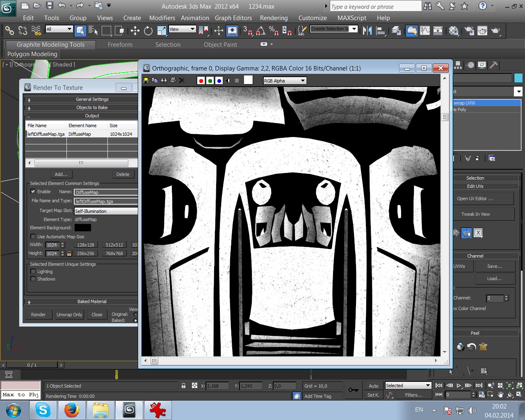Select the Select and Move tool
Image resolution: width=525 pixels, height=420 pixels.
pos(135,31)
